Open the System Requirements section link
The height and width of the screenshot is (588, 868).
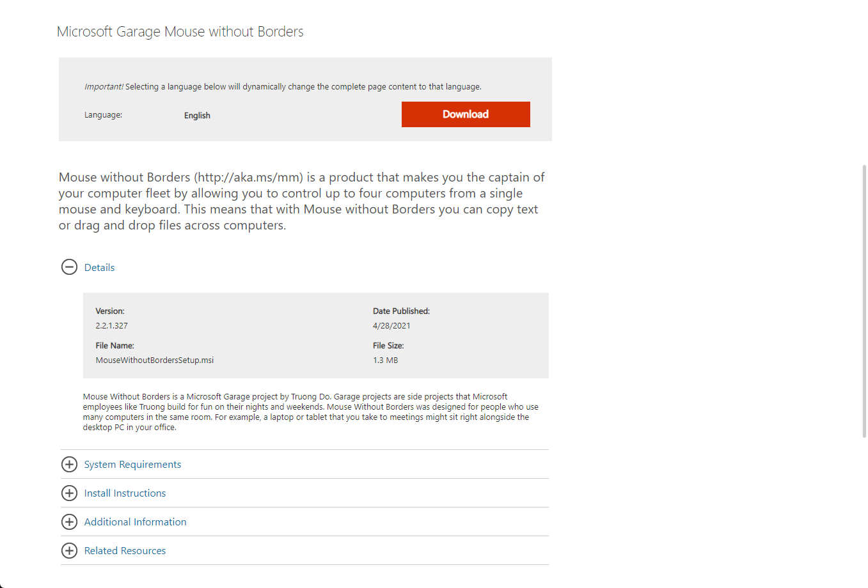click(132, 465)
